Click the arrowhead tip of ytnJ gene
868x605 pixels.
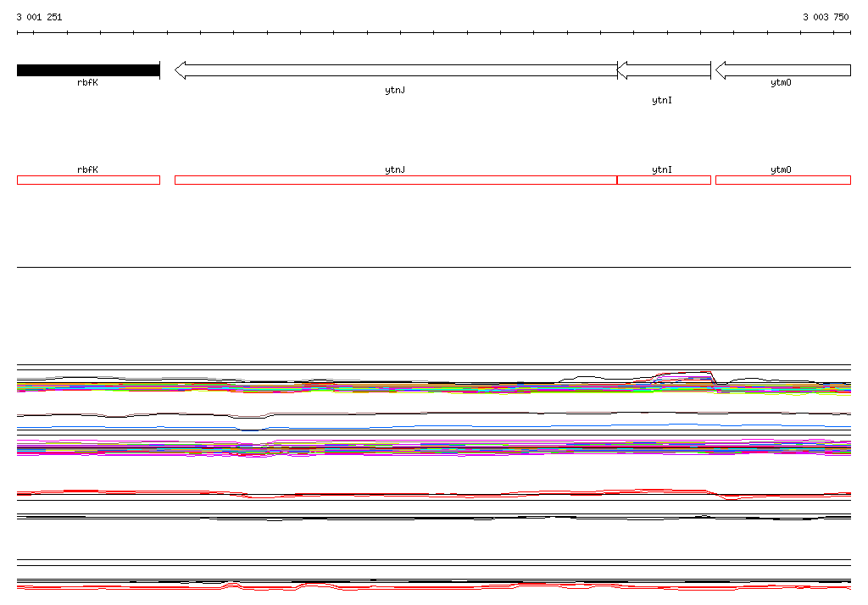coord(176,70)
